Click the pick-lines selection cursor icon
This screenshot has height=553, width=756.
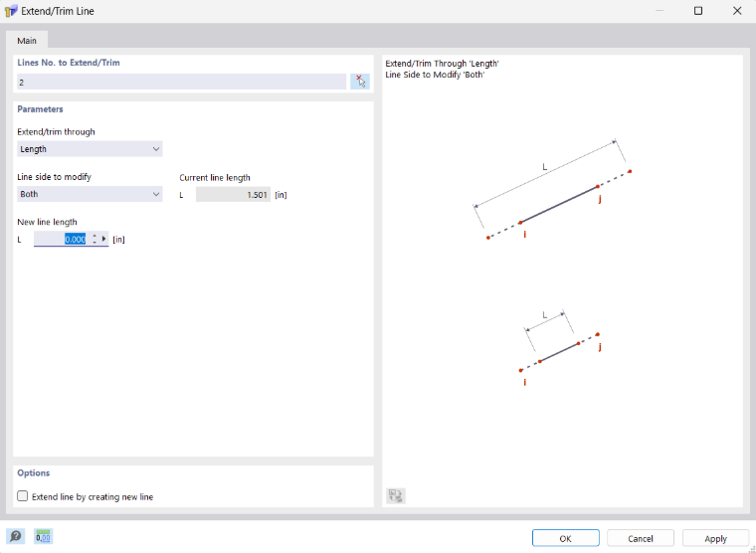click(x=360, y=82)
